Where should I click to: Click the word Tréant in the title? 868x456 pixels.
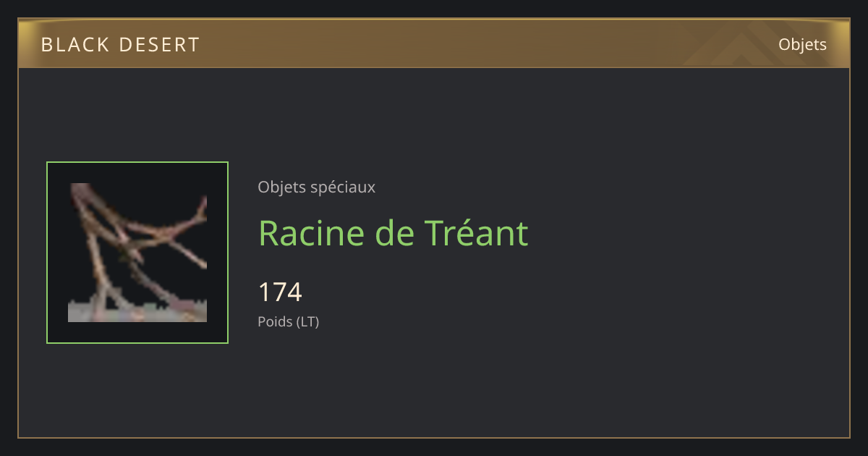[476, 233]
